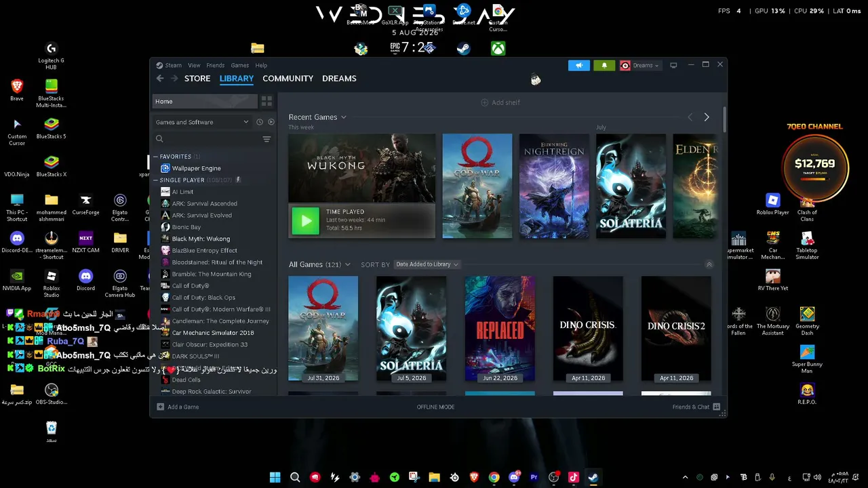Open Windows Start button on taskbar
Image resolution: width=868 pixels, height=488 pixels.
point(275,477)
